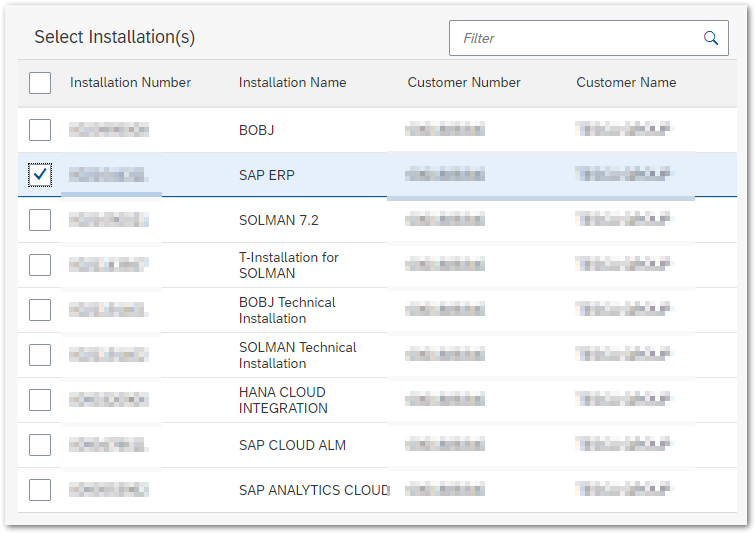Select the BOBJ Technical Installation text
Image resolution: width=756 pixels, height=534 pixels.
[287, 310]
